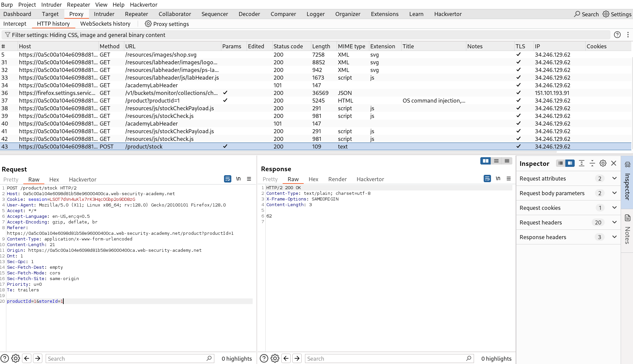Expand all Inspector sections

point(582,163)
